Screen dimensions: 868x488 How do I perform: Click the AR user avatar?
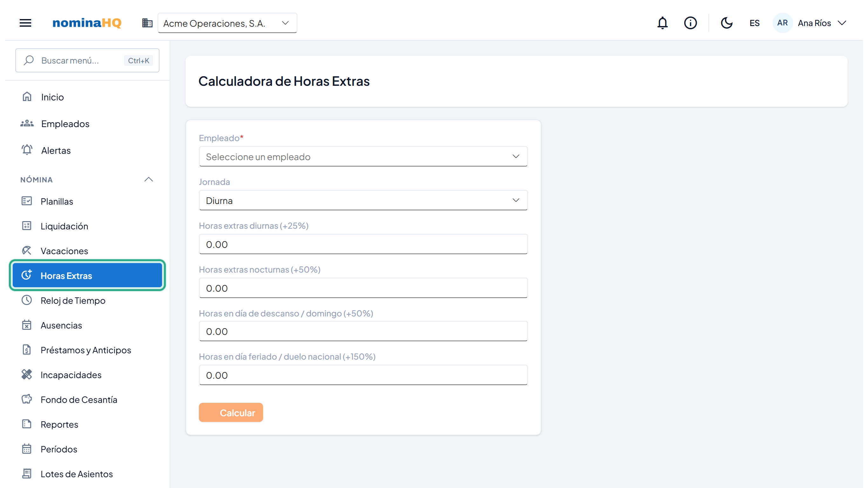(x=782, y=23)
